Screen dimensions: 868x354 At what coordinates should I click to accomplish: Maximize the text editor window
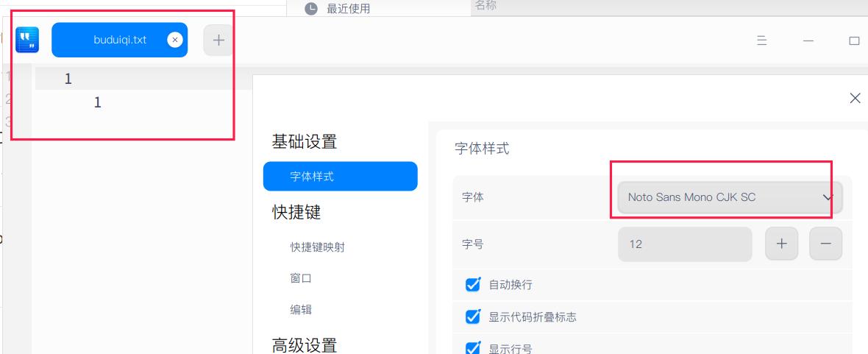(x=853, y=40)
